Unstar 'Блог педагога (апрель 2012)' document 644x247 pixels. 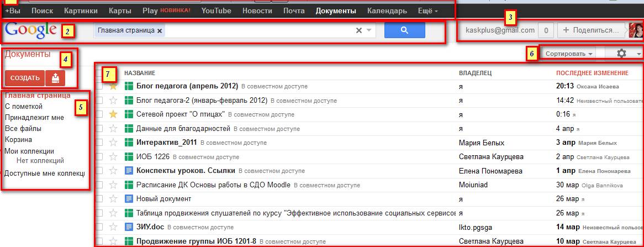(x=113, y=86)
